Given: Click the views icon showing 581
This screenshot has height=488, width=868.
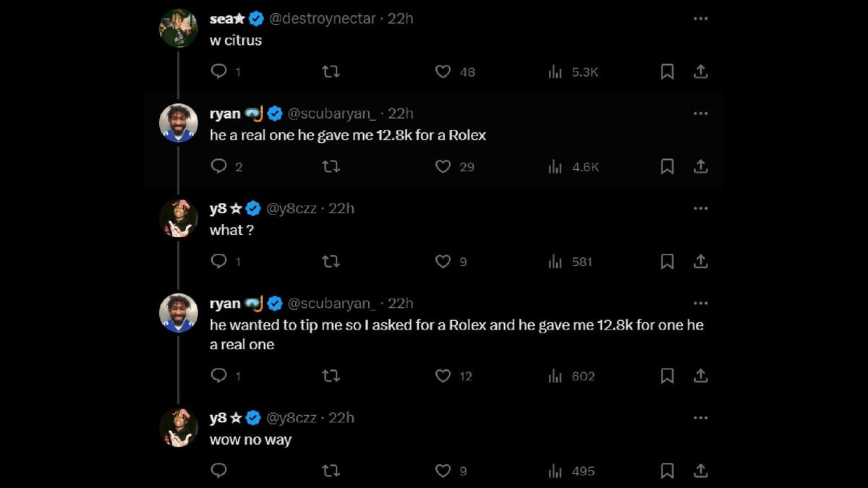Looking at the screenshot, I should [556, 261].
